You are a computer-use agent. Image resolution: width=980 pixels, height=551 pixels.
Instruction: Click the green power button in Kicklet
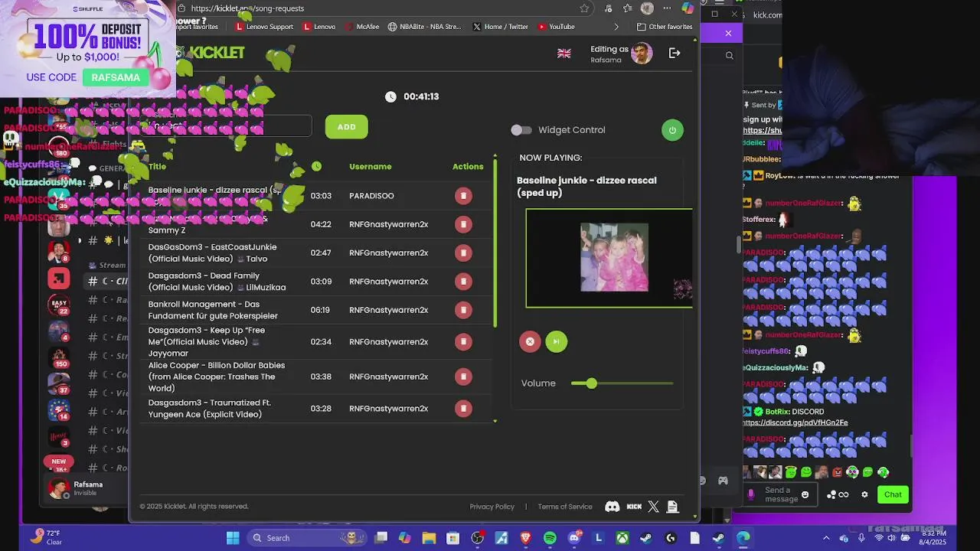[672, 130]
